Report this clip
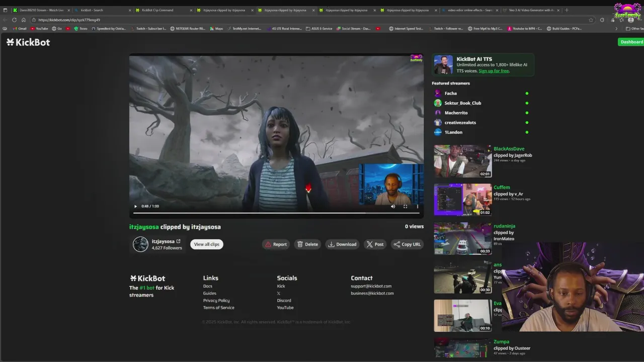This screenshot has width=644, height=362. pos(276,244)
